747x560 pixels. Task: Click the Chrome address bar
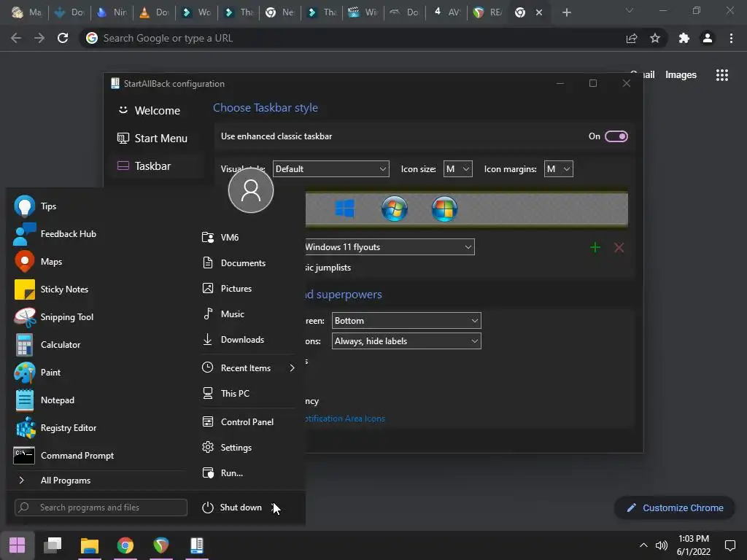pyautogui.click(x=352, y=38)
